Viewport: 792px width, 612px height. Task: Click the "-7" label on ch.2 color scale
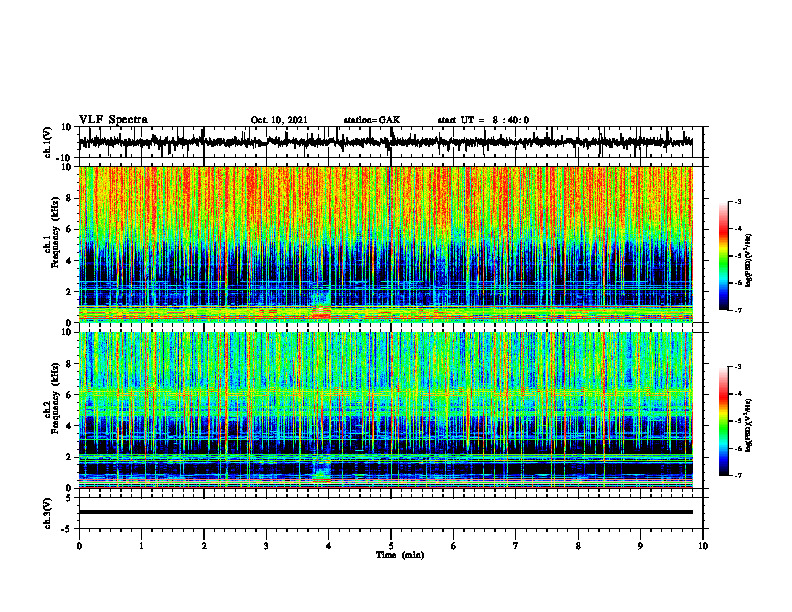pos(738,475)
